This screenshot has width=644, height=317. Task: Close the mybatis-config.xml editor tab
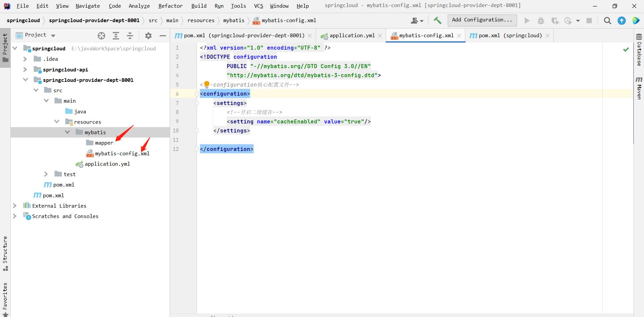coord(459,36)
